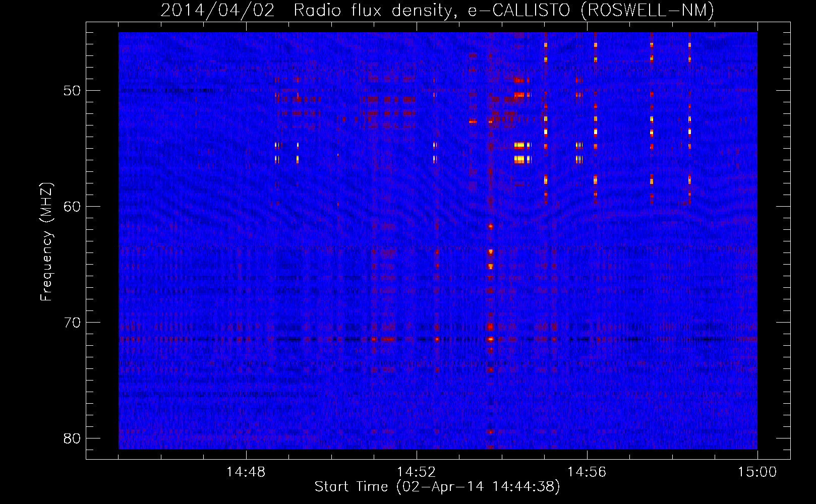Screen dimensions: 816x504
Task: Click the 14:56 time tick label
Action: click(587, 472)
